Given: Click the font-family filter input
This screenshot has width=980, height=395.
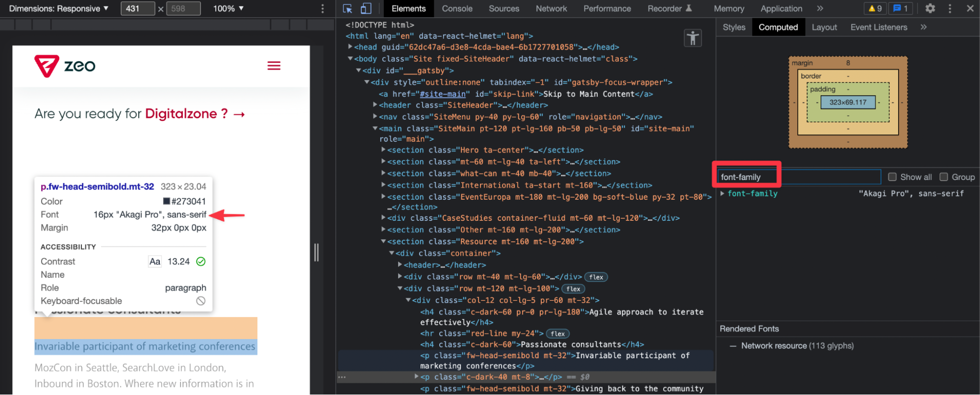Looking at the screenshot, I should (x=799, y=177).
